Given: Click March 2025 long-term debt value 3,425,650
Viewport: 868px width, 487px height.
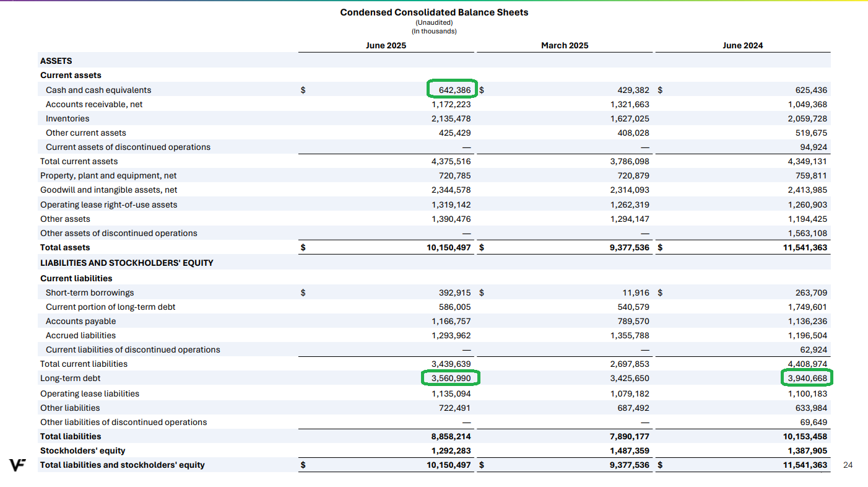Looking at the screenshot, I should coord(630,378).
